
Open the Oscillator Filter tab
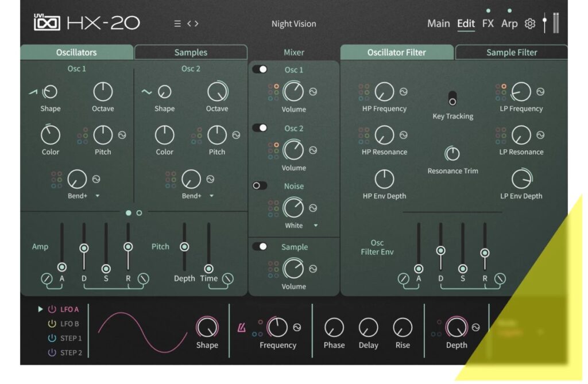pos(397,52)
